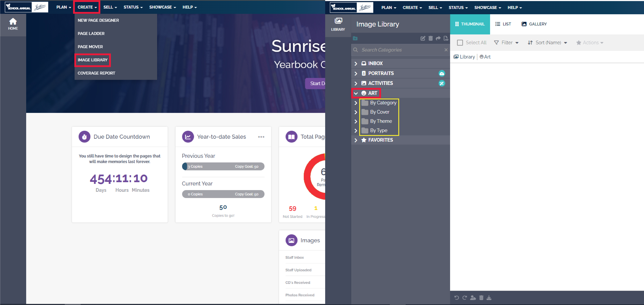Click the Art breadcrumb link
Image resolution: width=644 pixels, height=305 pixels.
485,57
